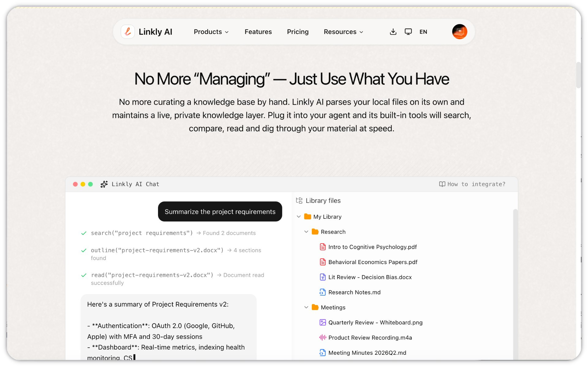The width and height of the screenshot is (588, 367).
Task: Click the markdown icon for Meeting Minutes 2026Q2
Action: (322, 353)
